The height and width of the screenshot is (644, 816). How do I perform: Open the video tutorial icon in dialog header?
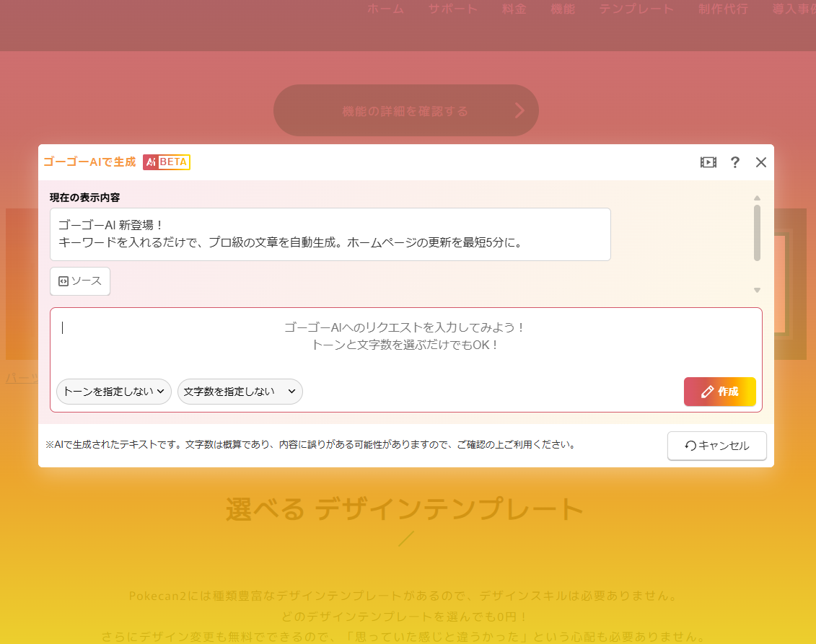point(708,162)
